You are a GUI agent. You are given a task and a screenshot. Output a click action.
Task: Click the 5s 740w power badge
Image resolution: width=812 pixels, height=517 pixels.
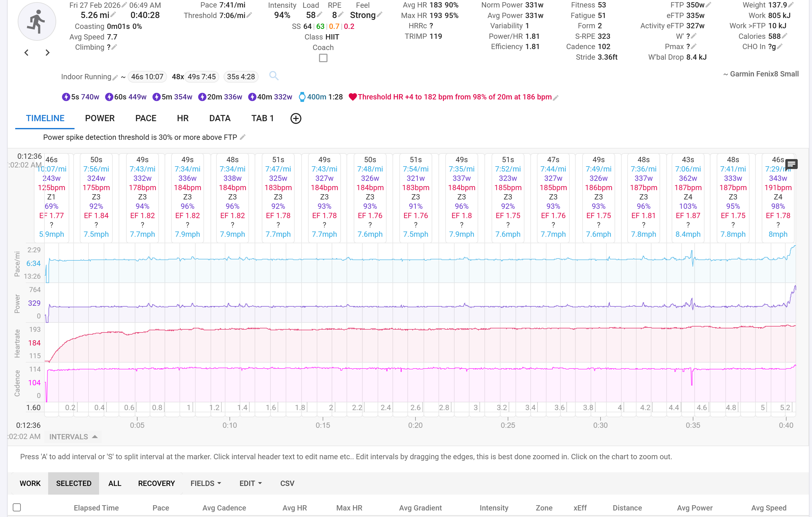pyautogui.click(x=81, y=97)
